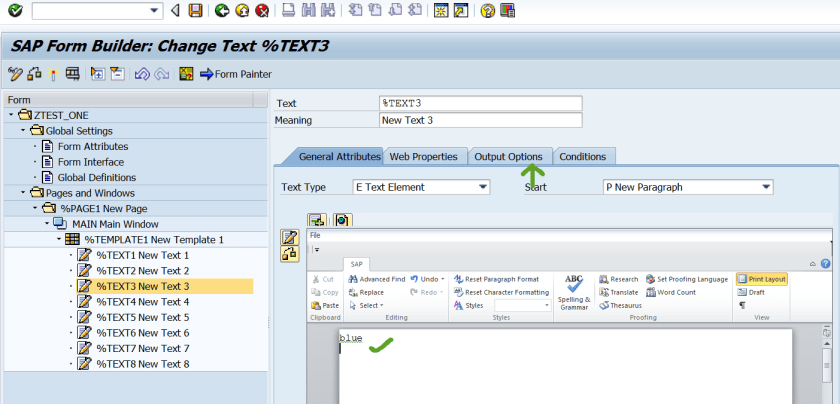This screenshot has width=840, height=404.
Task: Click the Find binoculars icon
Action: pyautogui.click(x=309, y=10)
